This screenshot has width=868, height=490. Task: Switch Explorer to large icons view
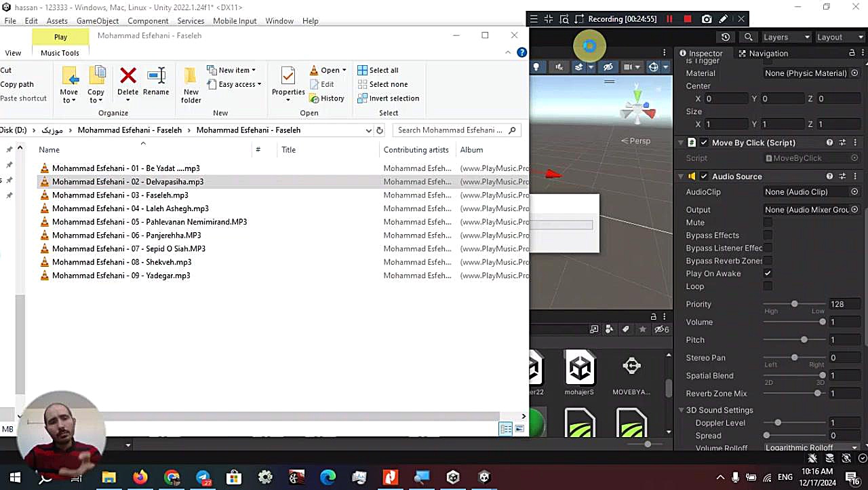pos(519,429)
